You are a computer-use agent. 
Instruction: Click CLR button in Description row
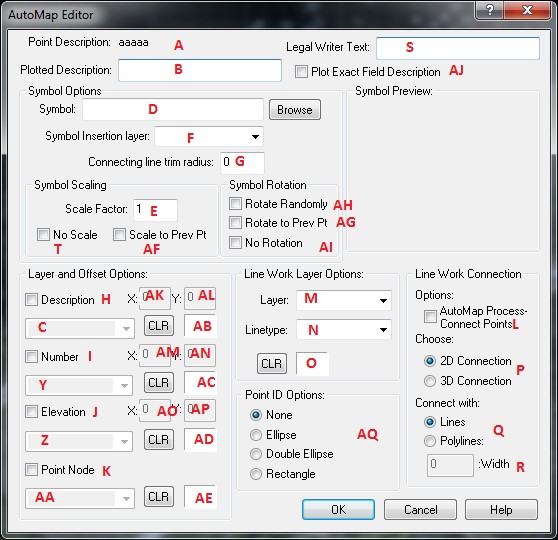[x=159, y=325]
